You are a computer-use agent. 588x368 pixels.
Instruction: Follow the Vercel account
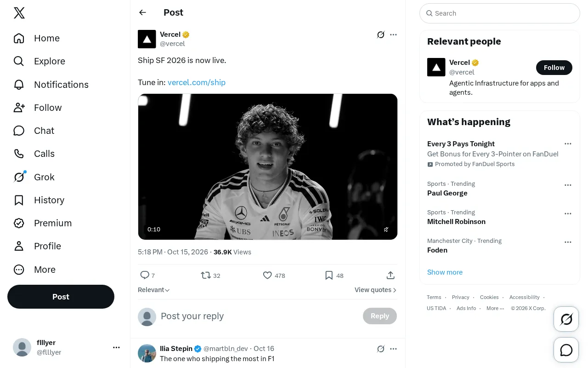[554, 68]
